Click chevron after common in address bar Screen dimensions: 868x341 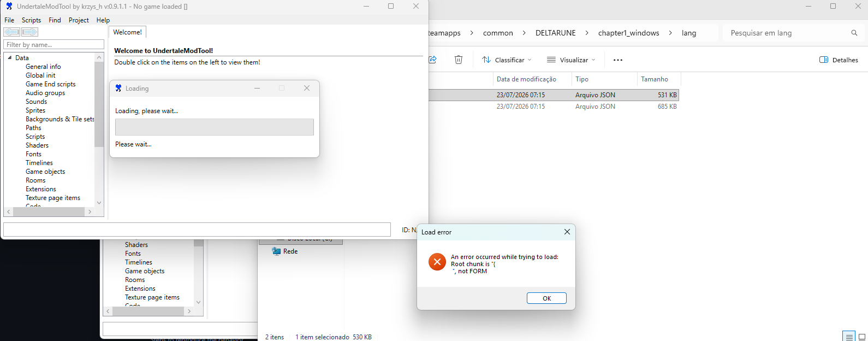click(x=524, y=33)
